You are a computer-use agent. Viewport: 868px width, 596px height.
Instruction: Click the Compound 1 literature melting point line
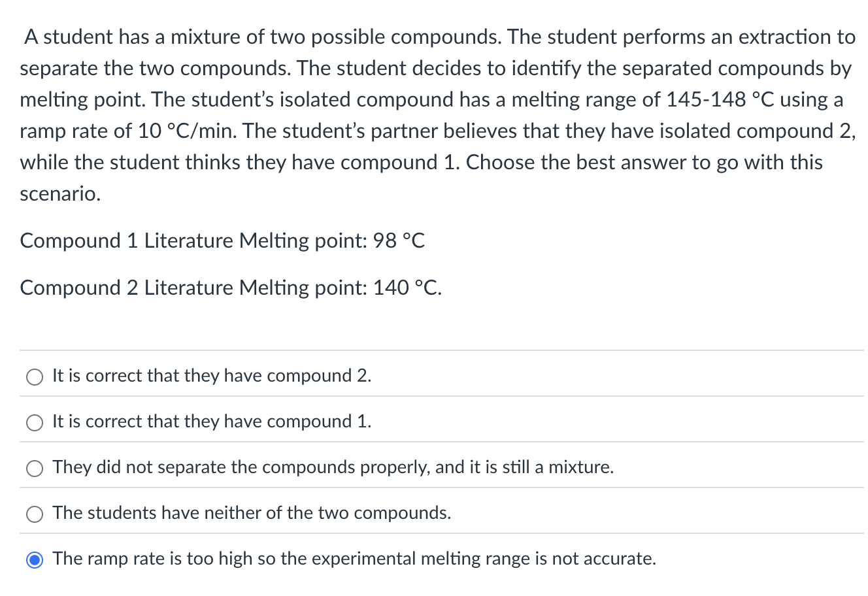coord(222,240)
